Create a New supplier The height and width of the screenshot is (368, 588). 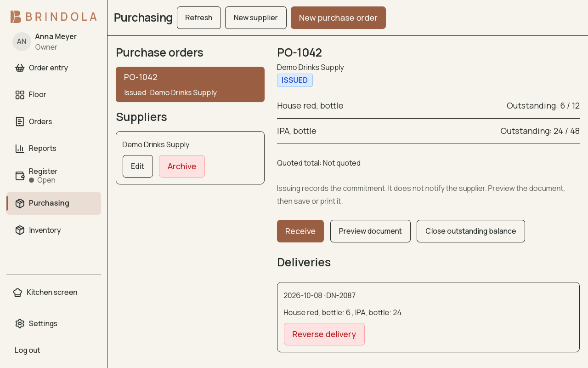click(x=256, y=18)
